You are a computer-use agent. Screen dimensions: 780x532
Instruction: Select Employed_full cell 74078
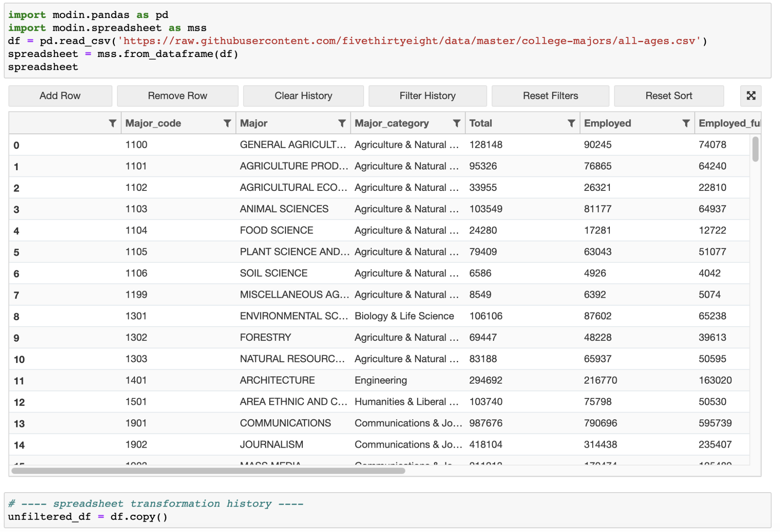tap(722, 145)
